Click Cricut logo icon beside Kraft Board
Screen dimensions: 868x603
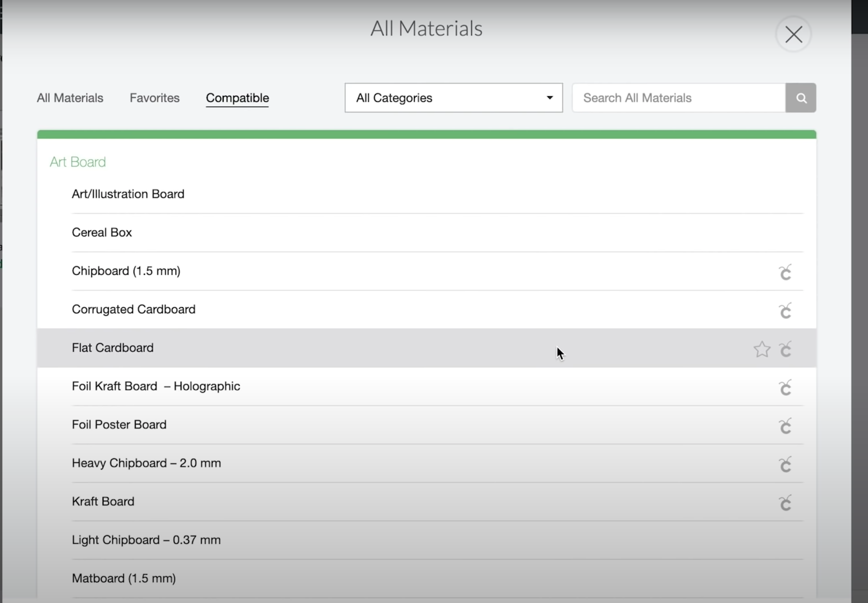[x=785, y=503]
